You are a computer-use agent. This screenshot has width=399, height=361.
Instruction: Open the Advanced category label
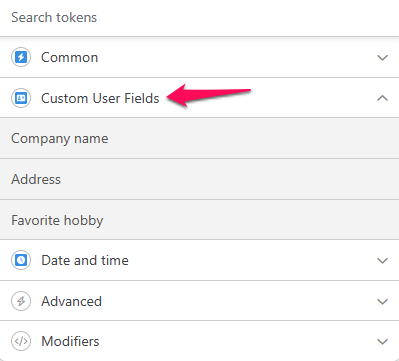coord(71,301)
